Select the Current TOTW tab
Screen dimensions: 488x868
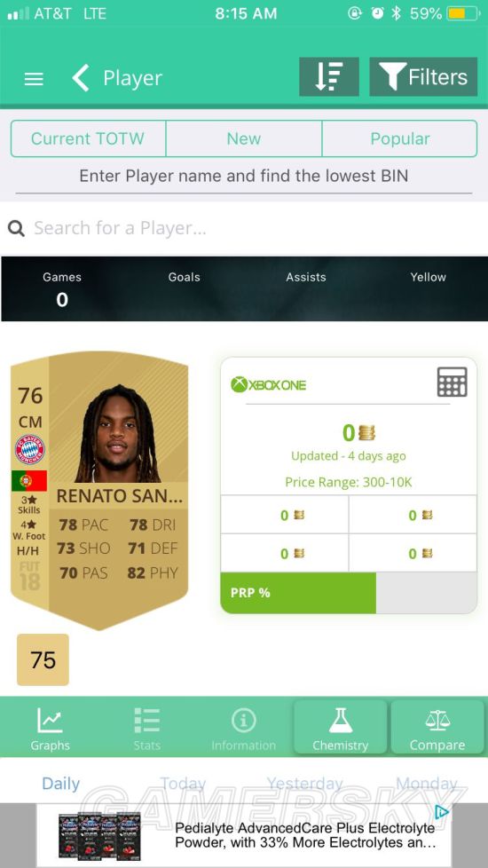(x=88, y=138)
